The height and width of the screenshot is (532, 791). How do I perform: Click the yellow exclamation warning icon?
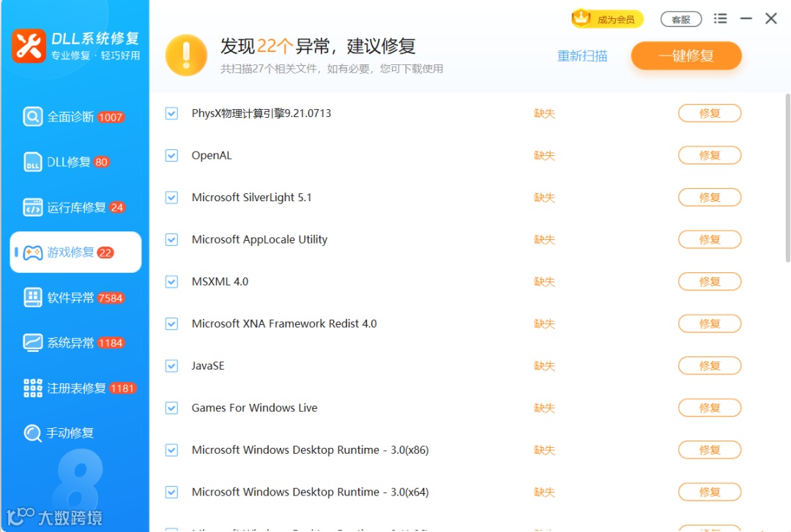tap(186, 55)
